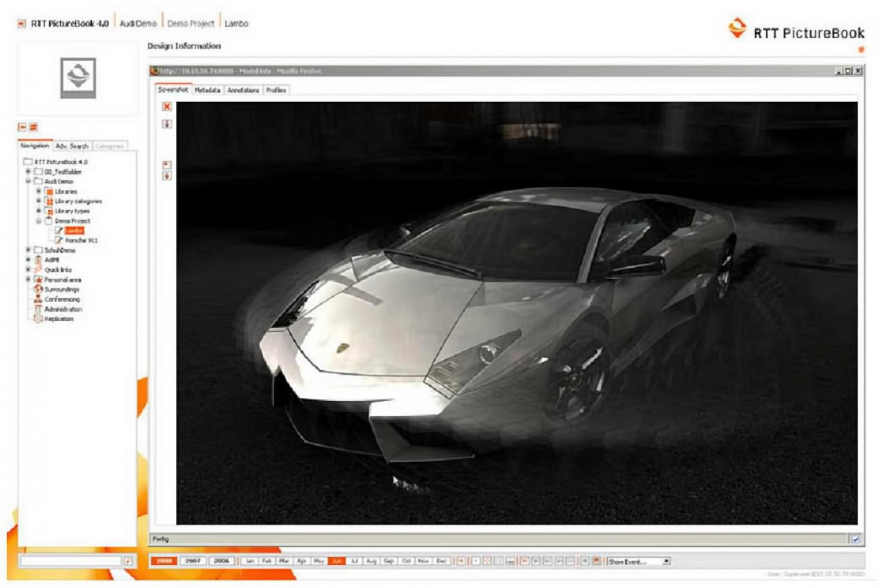Click the small orange icon before RTT PictureBook 4.0 breadcrumb
The image size is (884, 588).
(x=21, y=23)
